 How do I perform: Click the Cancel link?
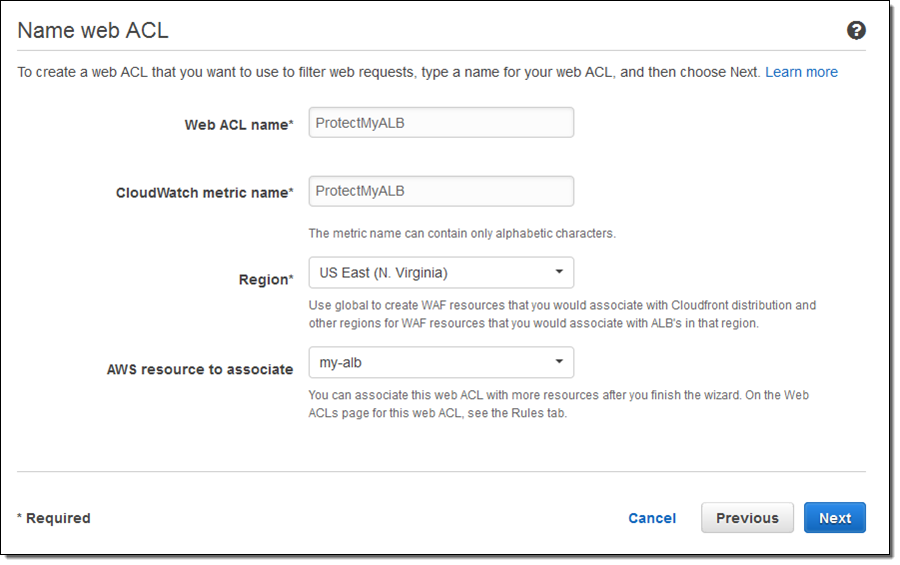click(652, 518)
